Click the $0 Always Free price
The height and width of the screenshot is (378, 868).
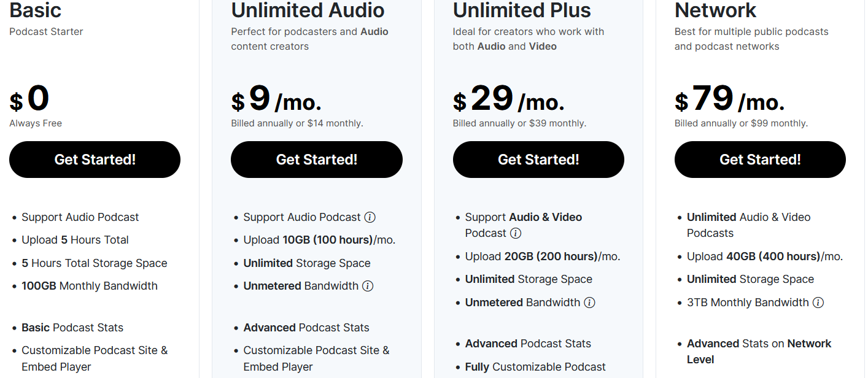[x=29, y=98]
